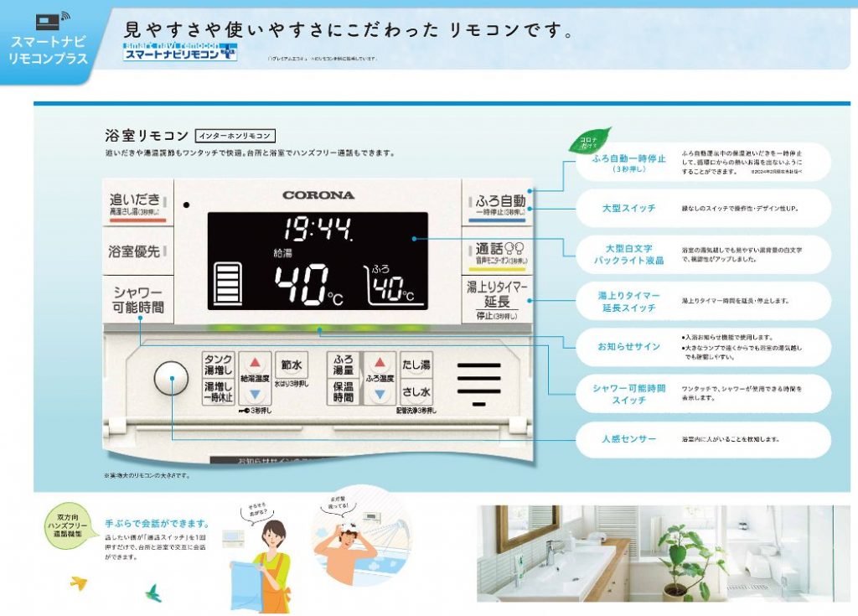Click the 19:44 clock on the display

click(x=318, y=229)
